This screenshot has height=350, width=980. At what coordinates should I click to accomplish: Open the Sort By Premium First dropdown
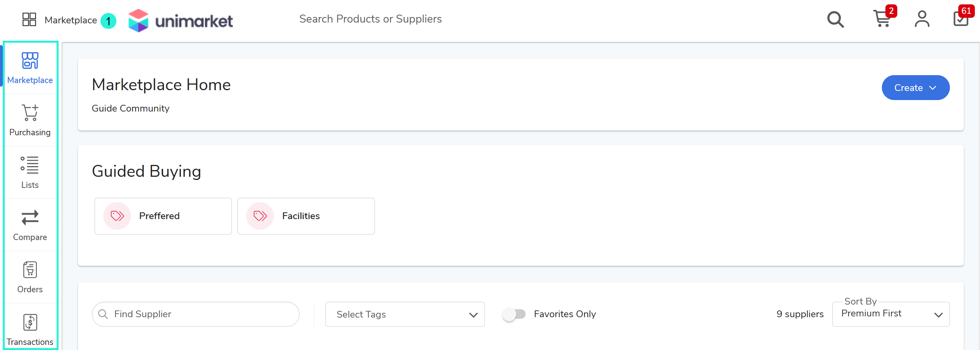(891, 314)
